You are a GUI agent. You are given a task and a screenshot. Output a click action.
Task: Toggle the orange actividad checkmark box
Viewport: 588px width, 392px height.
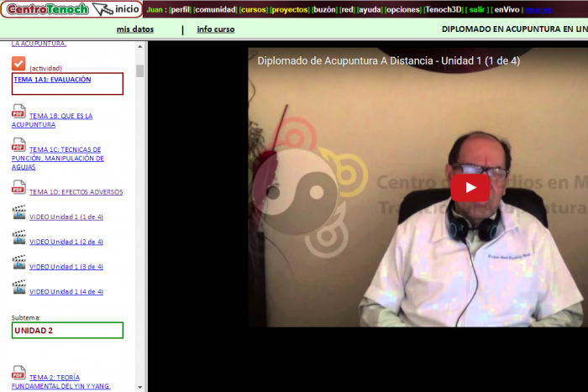(x=18, y=64)
